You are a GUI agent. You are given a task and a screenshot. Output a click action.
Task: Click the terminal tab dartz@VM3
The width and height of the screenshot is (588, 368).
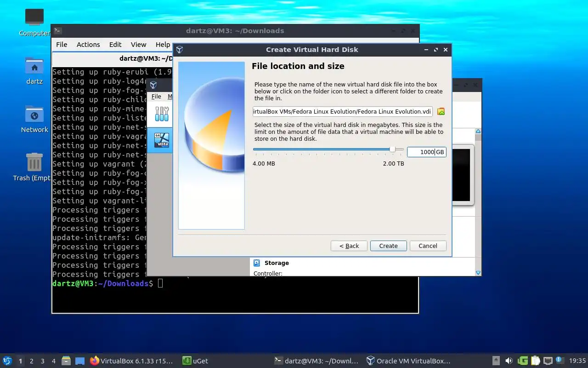146,58
